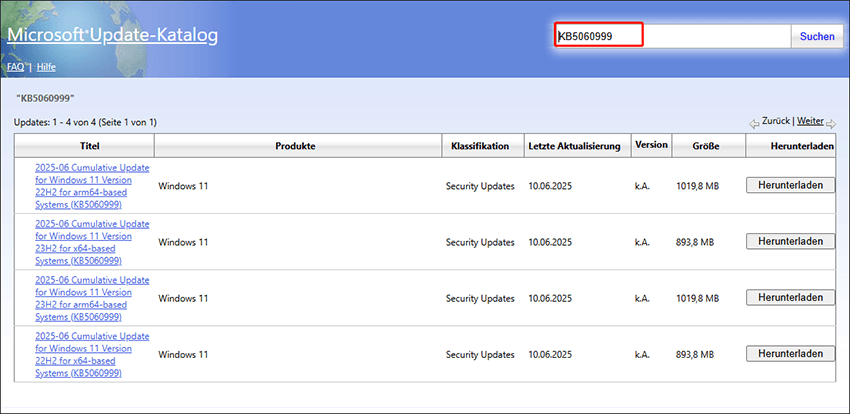
Task: Open the 23H2 arm64-based update link
Action: point(92,299)
